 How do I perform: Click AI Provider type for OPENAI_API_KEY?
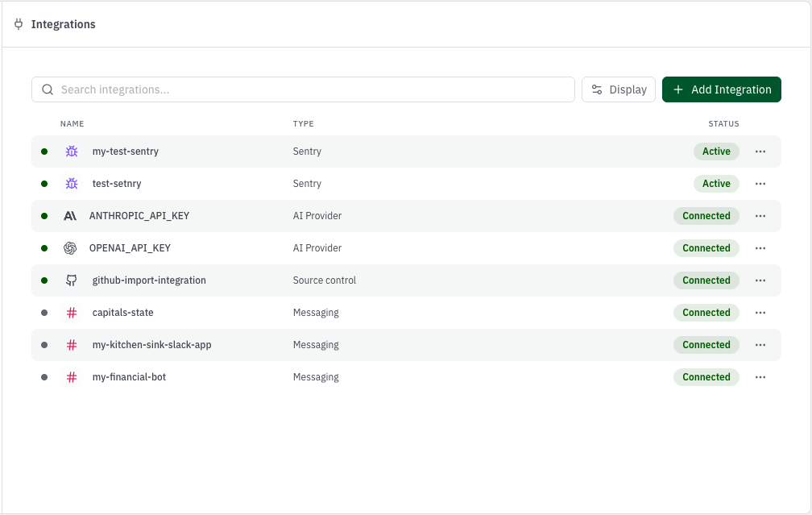[317, 248]
